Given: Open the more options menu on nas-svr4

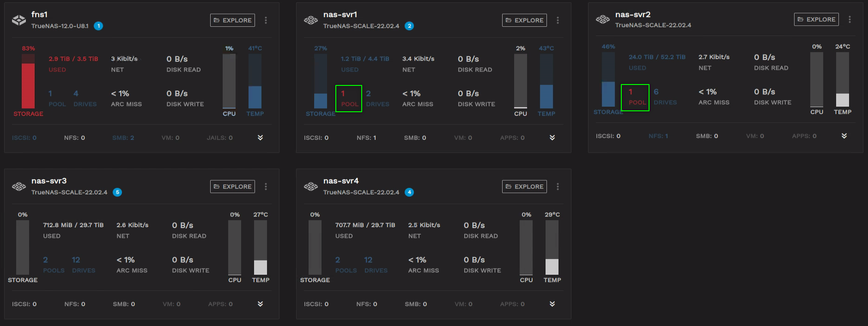Looking at the screenshot, I should pyautogui.click(x=558, y=187).
